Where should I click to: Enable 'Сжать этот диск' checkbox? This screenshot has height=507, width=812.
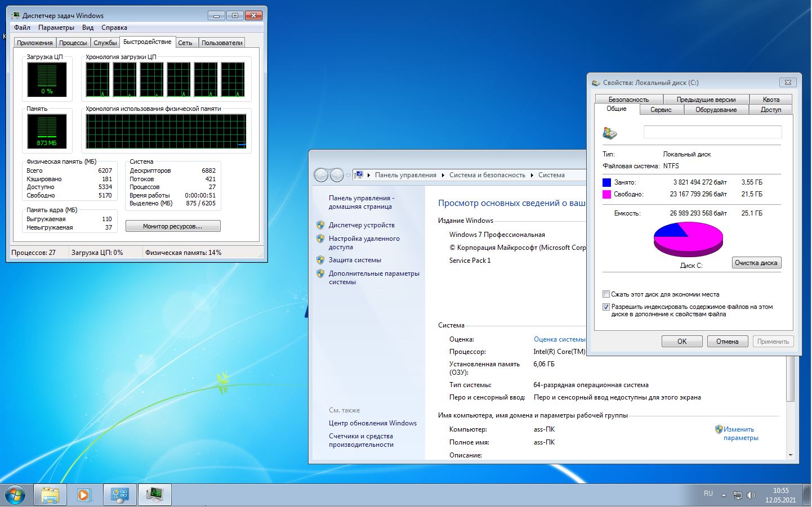click(606, 294)
